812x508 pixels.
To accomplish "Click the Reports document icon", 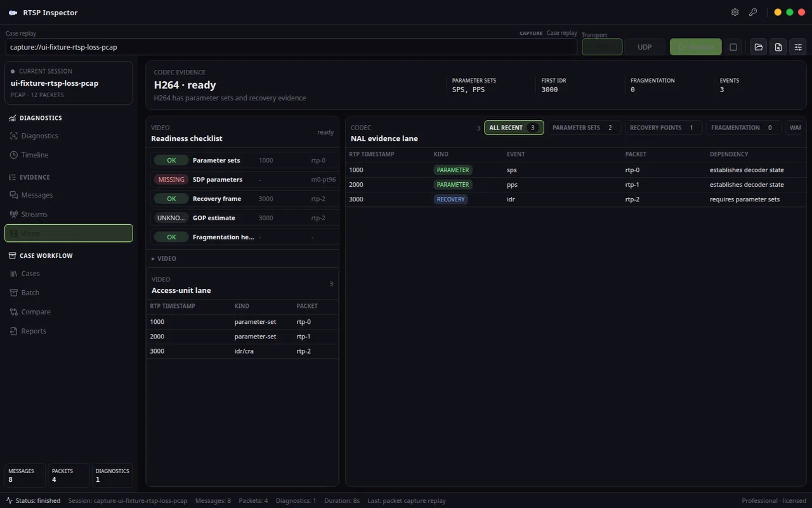I will coord(14,331).
